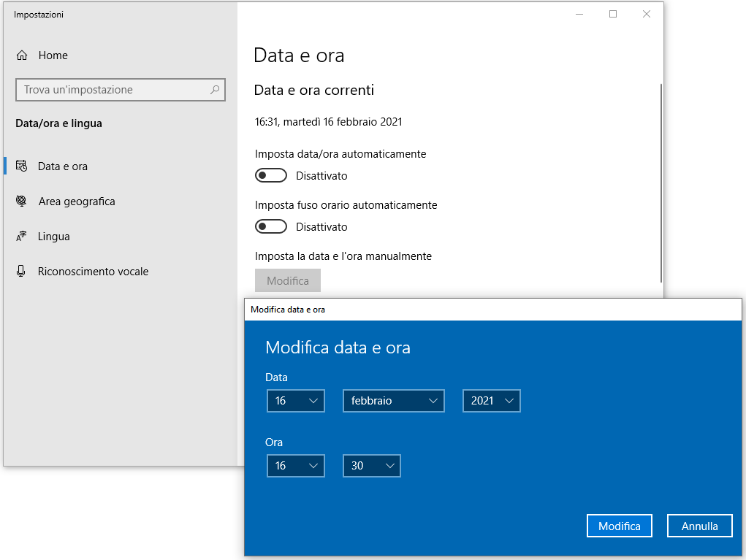Viewport: 746px width, 560px height.
Task: Maximize the Impostazioni window
Action: [x=612, y=14]
